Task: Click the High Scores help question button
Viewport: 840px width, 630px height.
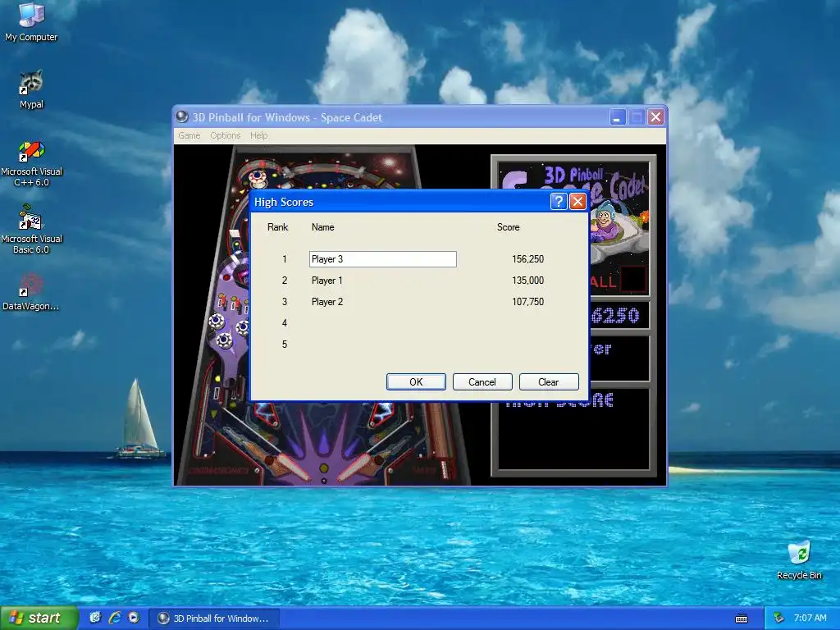Action: coord(558,202)
